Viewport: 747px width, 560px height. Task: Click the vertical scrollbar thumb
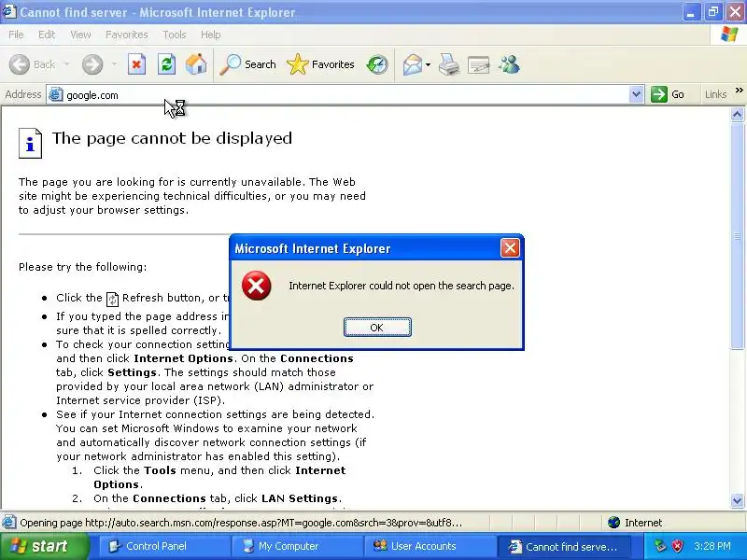[737, 236]
